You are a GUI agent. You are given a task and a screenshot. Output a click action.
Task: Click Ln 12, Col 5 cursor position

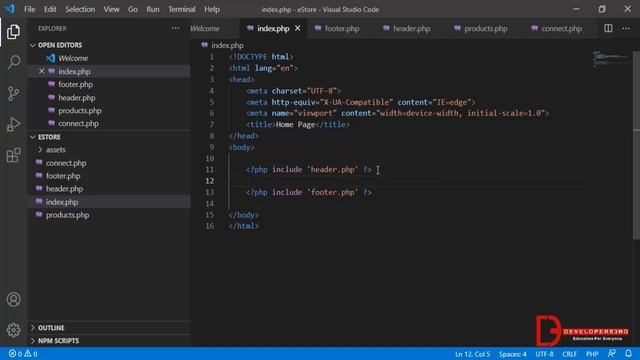coord(473,354)
